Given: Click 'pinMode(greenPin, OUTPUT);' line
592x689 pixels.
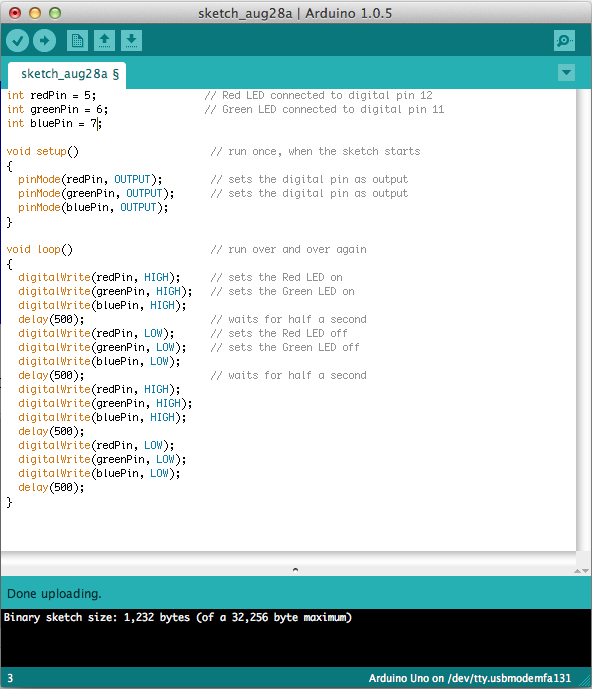Looking at the screenshot, I should click(x=96, y=193).
